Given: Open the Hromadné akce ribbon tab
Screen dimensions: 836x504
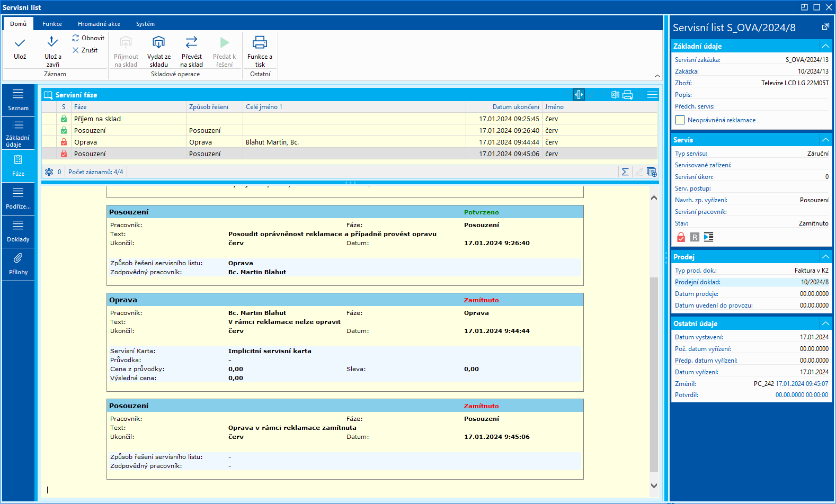Looking at the screenshot, I should (x=99, y=24).
